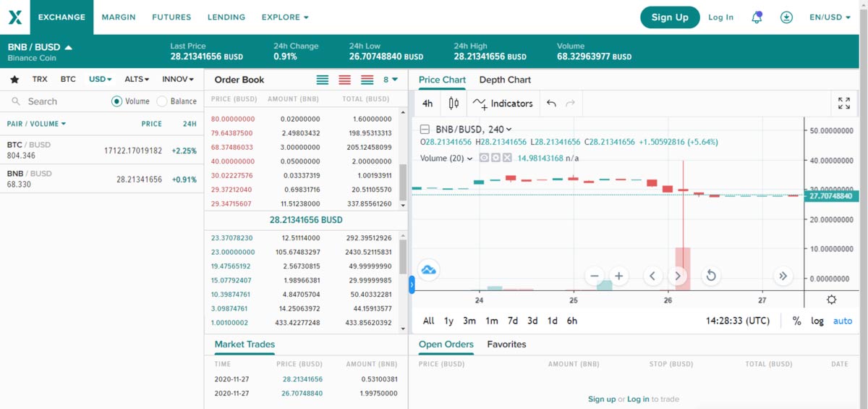
Task: Select Open Orders tab
Action: click(446, 345)
